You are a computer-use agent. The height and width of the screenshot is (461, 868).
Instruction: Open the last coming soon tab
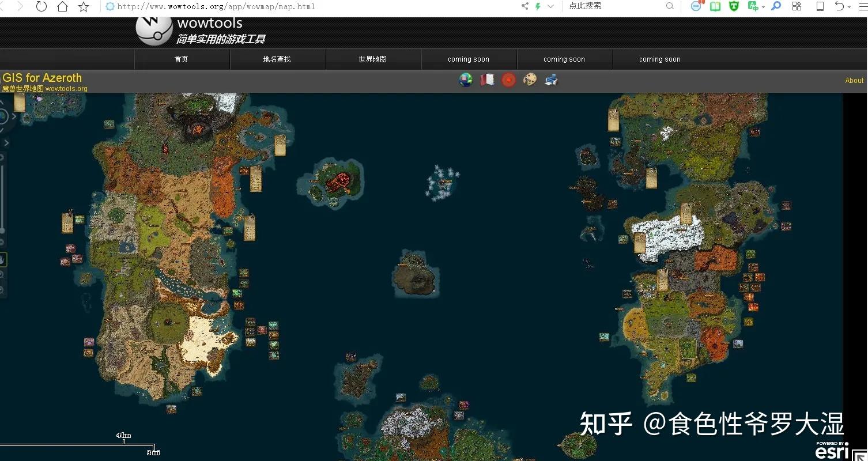(660, 59)
